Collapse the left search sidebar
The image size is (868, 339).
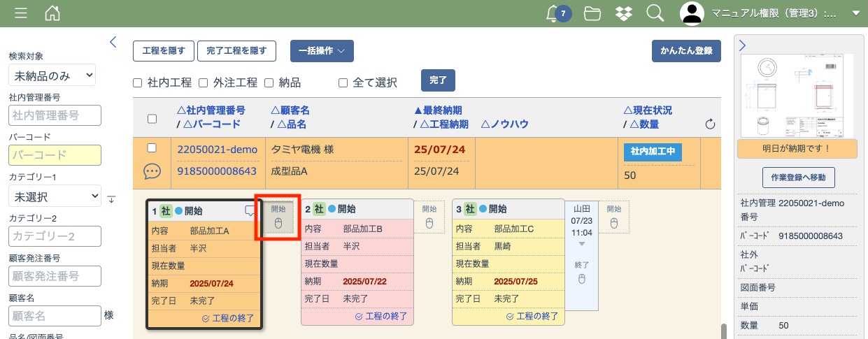113,42
